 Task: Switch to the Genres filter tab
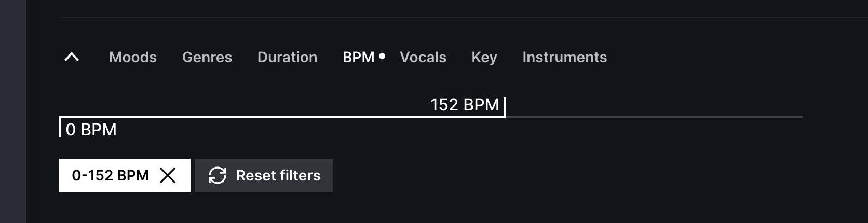pos(207,57)
